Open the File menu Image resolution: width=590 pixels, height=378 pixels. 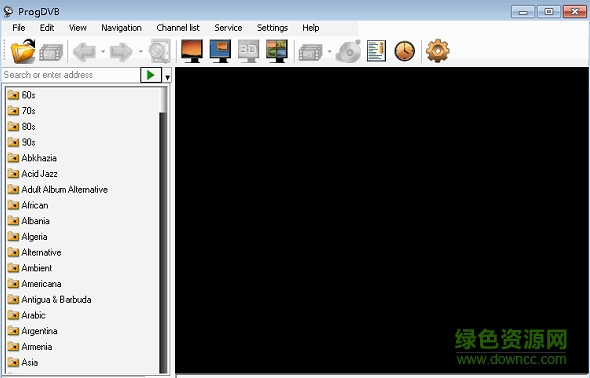point(18,28)
